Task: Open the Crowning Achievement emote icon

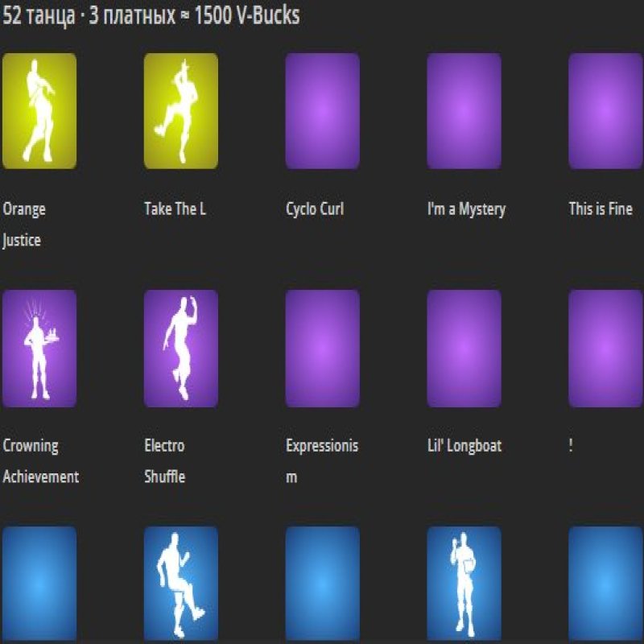Action: 39,348
